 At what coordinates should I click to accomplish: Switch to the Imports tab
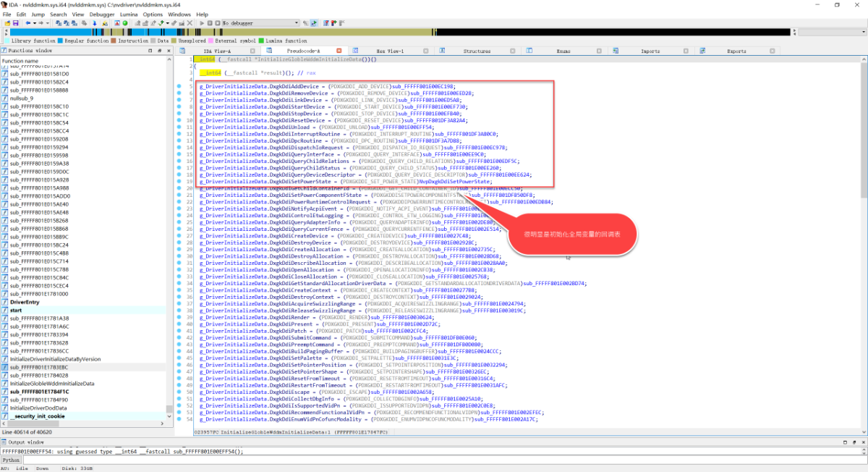pyautogui.click(x=650, y=51)
